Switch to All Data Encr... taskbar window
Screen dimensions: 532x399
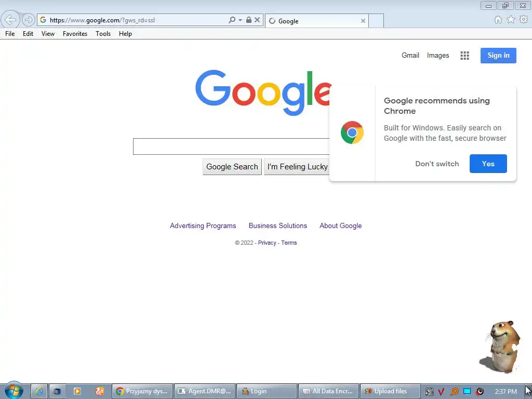coord(328,391)
